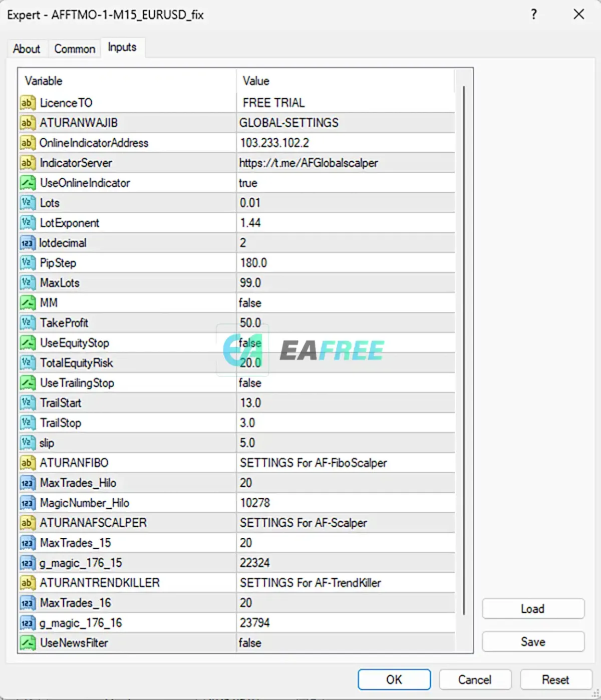The width and height of the screenshot is (601, 700).
Task: Select the boolean icon next to UseOnlineIndicator
Action: tap(27, 183)
